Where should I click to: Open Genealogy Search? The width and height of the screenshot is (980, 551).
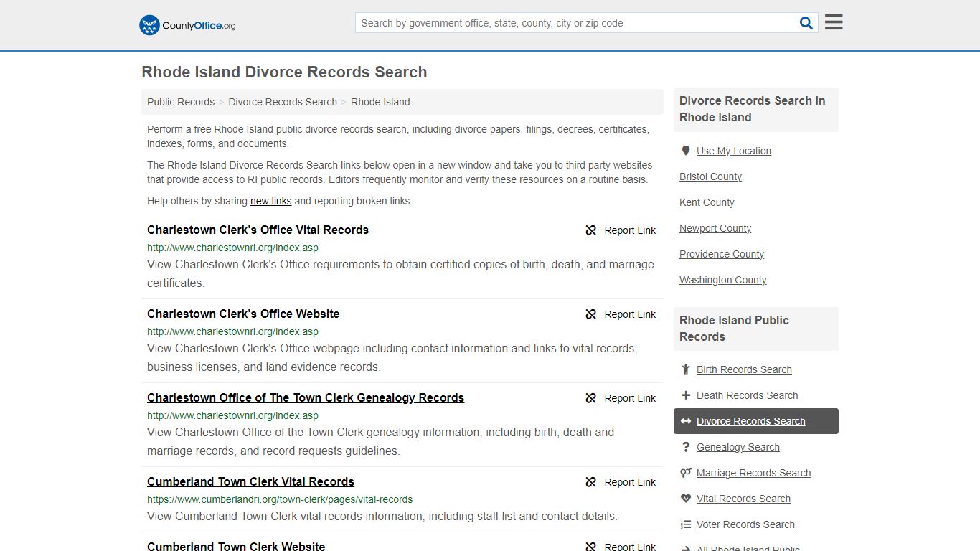tap(738, 447)
